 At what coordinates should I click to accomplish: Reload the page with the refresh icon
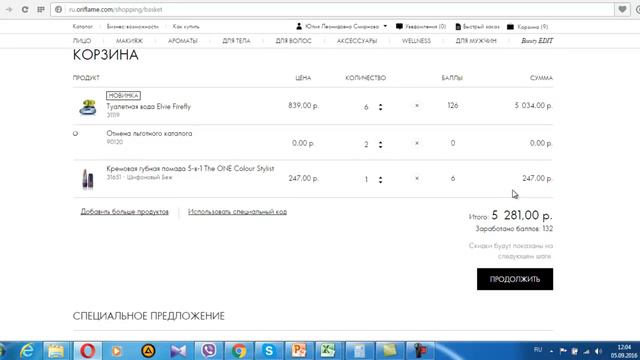(25, 9)
